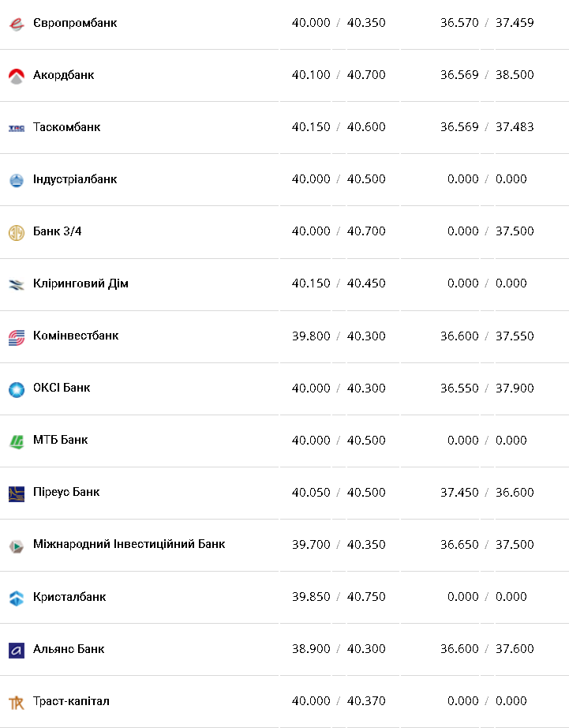Click the Піреус Банк logo icon
This screenshot has height=728, width=569.
pos(17,493)
